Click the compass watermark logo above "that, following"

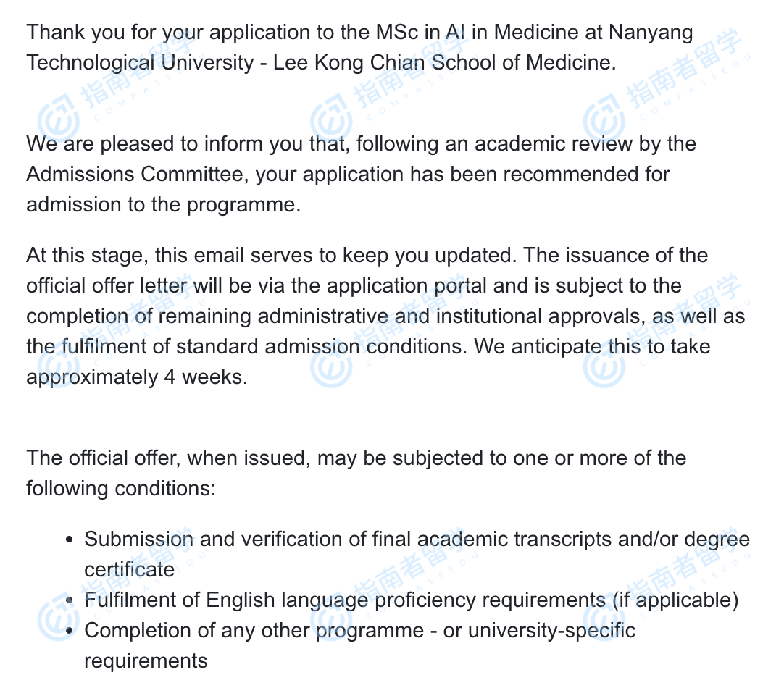[331, 117]
